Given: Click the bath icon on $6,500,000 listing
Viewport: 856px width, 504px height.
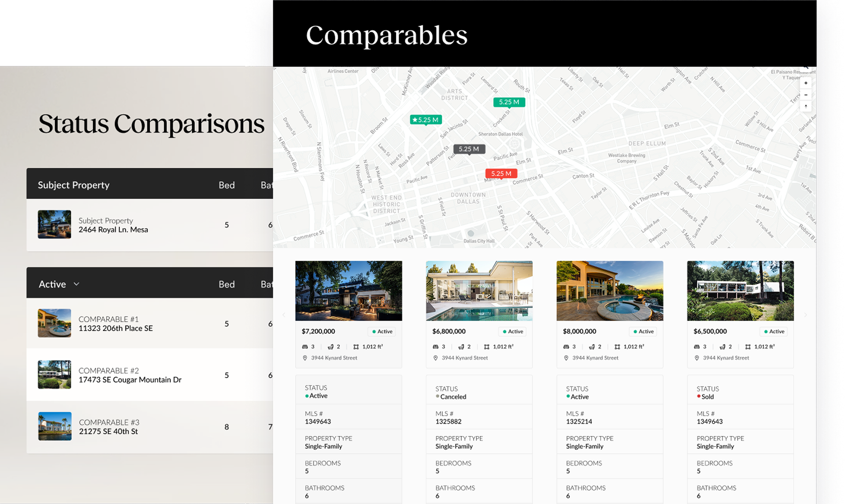Looking at the screenshot, I should tap(722, 347).
